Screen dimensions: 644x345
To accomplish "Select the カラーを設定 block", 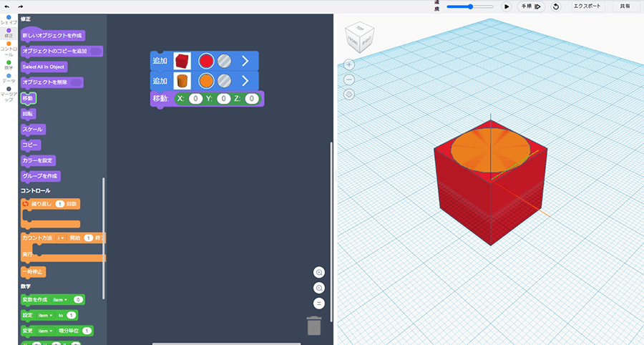I will click(38, 160).
